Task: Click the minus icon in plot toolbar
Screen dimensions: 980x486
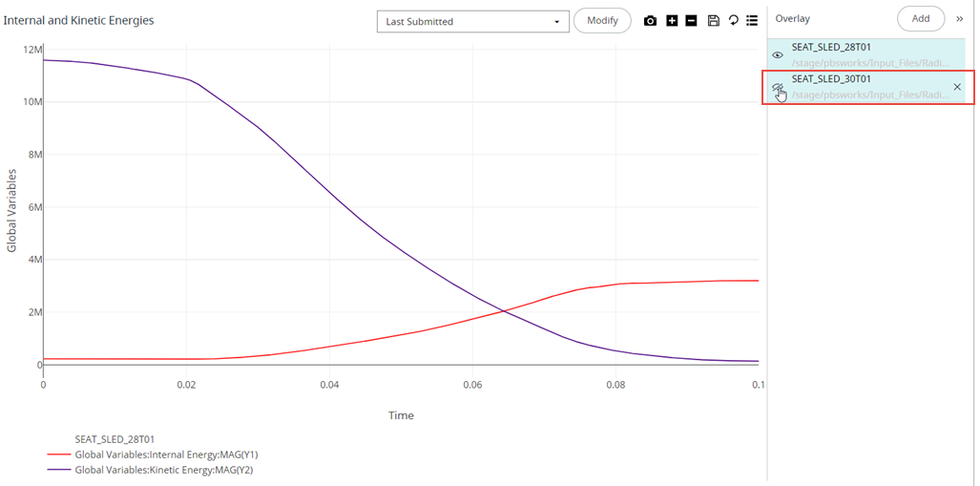Action: [x=691, y=21]
